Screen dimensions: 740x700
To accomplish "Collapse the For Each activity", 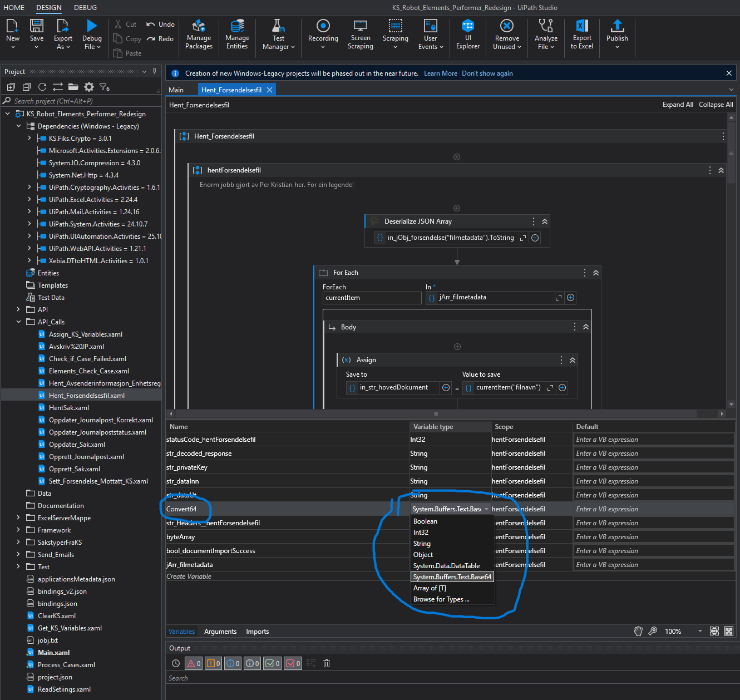I will (x=596, y=273).
